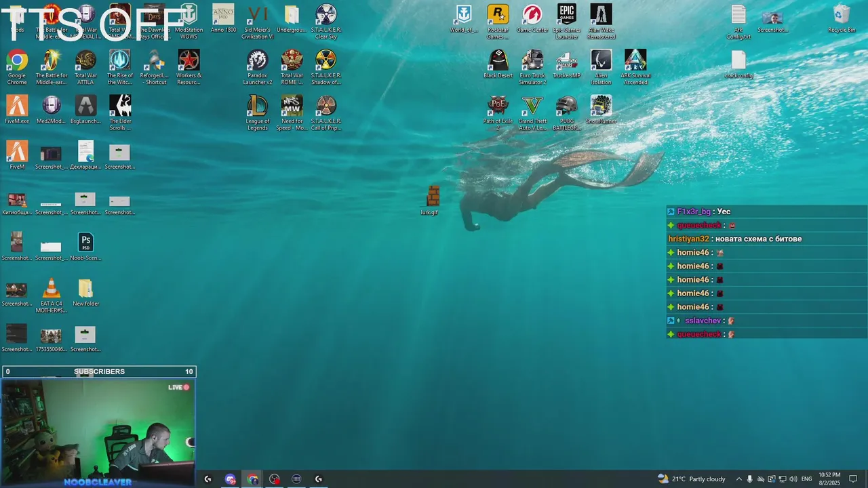This screenshot has width=868, height=488.
Task: Click username F1x3r_bg in chat
Action: point(694,211)
